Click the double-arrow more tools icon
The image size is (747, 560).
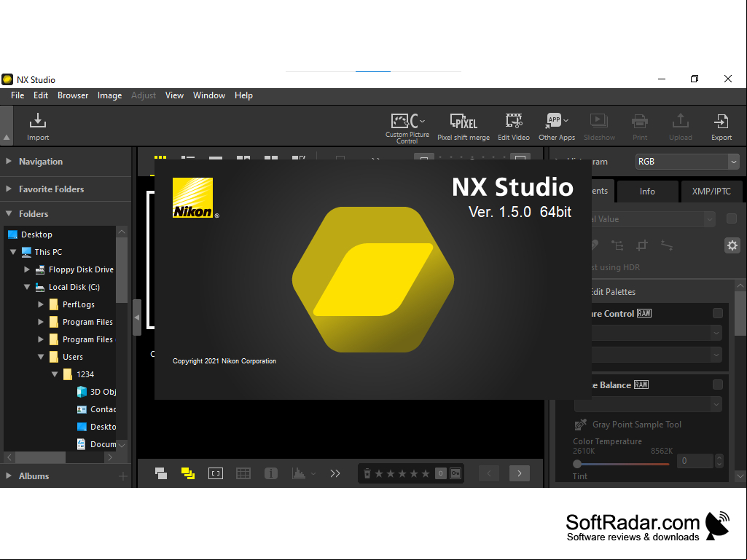pyautogui.click(x=335, y=473)
